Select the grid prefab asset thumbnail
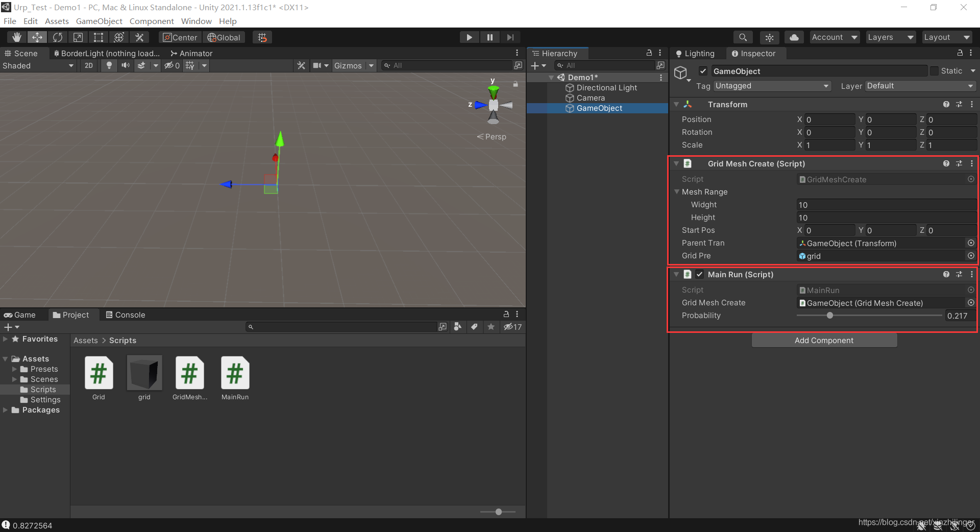The image size is (980, 532). [x=144, y=373]
